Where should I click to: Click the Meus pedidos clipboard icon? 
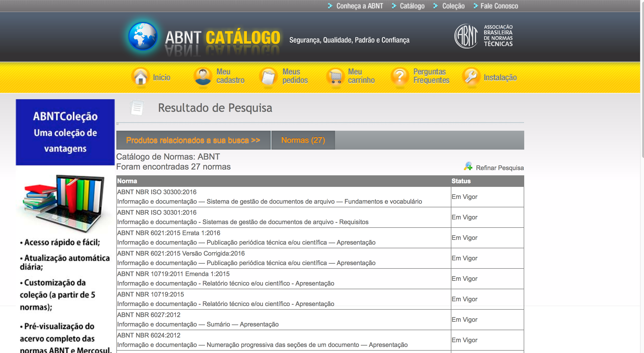tap(268, 77)
